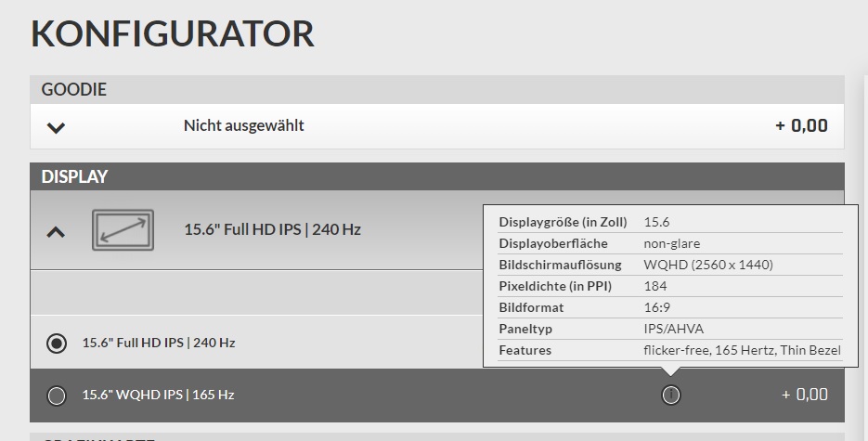Click the GOODIE section header
Image resolution: width=868 pixels, height=441 pixels.
point(74,90)
